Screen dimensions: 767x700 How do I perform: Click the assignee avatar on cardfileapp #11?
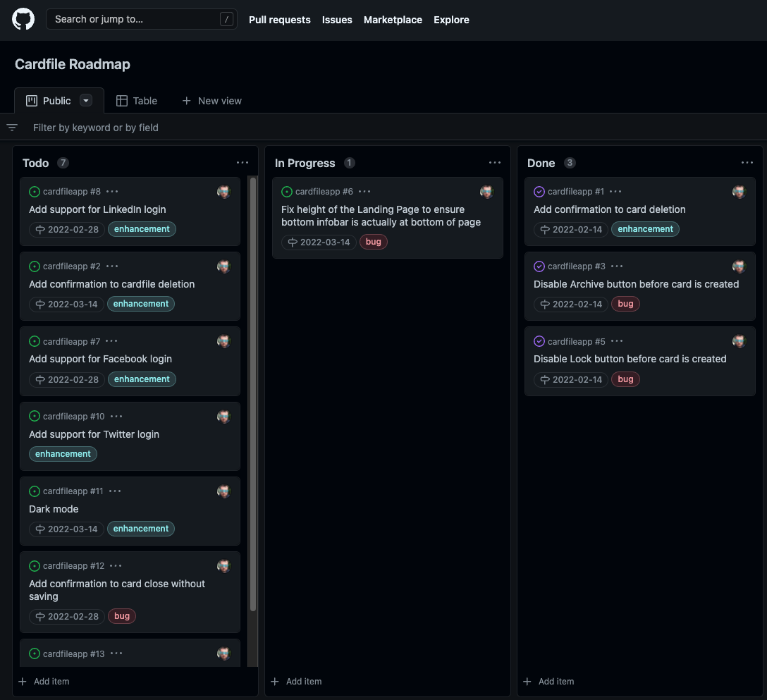click(x=223, y=491)
